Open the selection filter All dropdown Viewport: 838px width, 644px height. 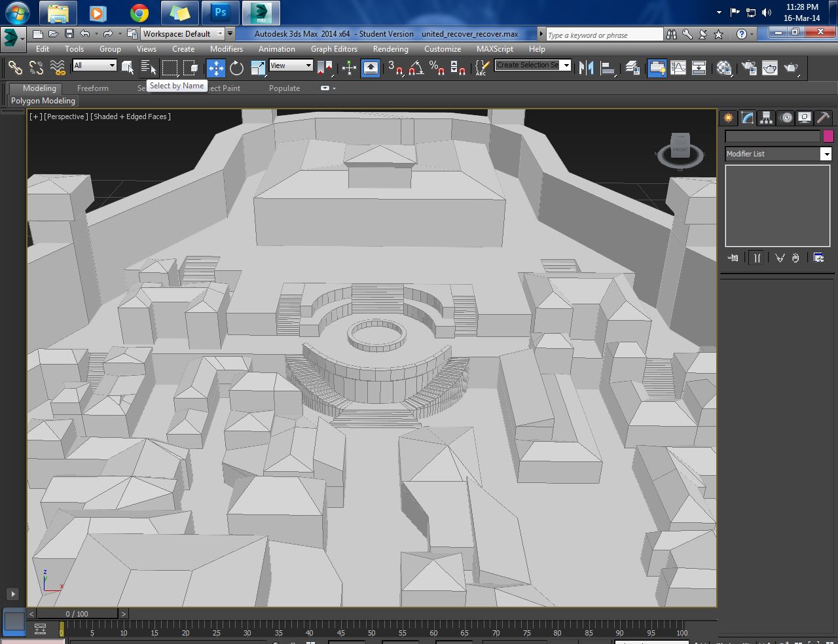94,65
